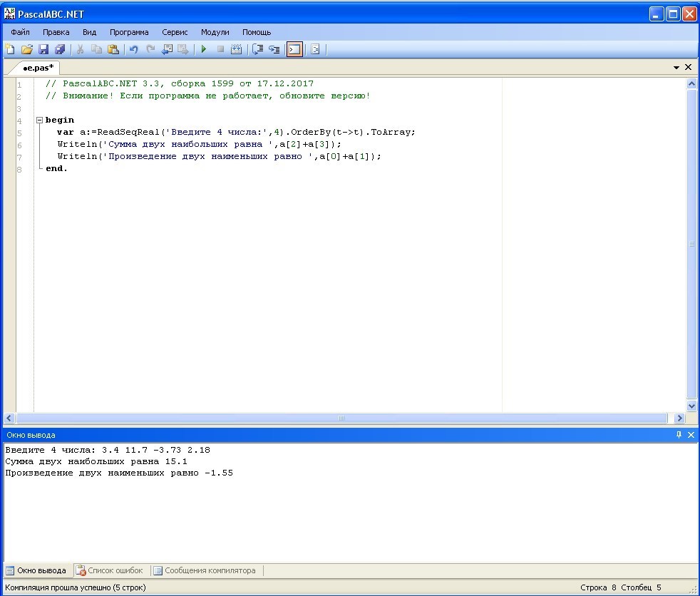Switch to the Сообщения компилятора tab
Image resolution: width=700 pixels, height=596 pixels.
204,570
